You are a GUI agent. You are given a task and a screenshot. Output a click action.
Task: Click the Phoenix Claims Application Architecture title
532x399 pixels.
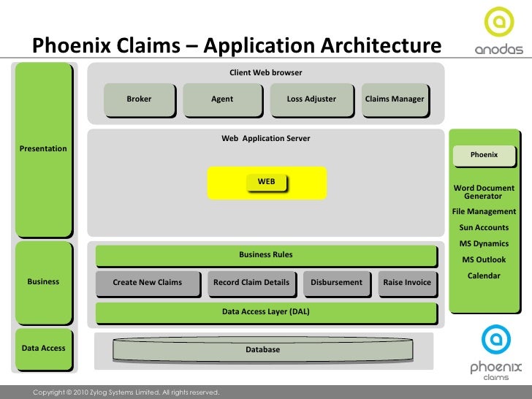click(x=237, y=45)
